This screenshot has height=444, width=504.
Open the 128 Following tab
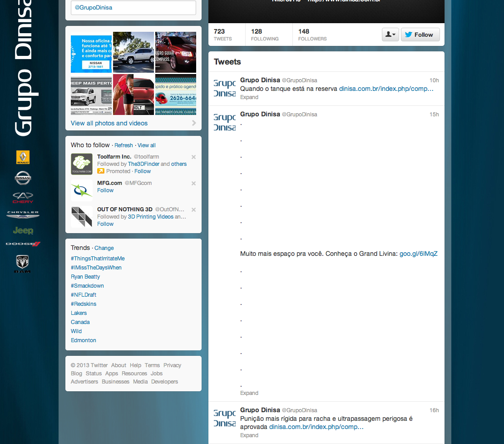click(x=265, y=35)
